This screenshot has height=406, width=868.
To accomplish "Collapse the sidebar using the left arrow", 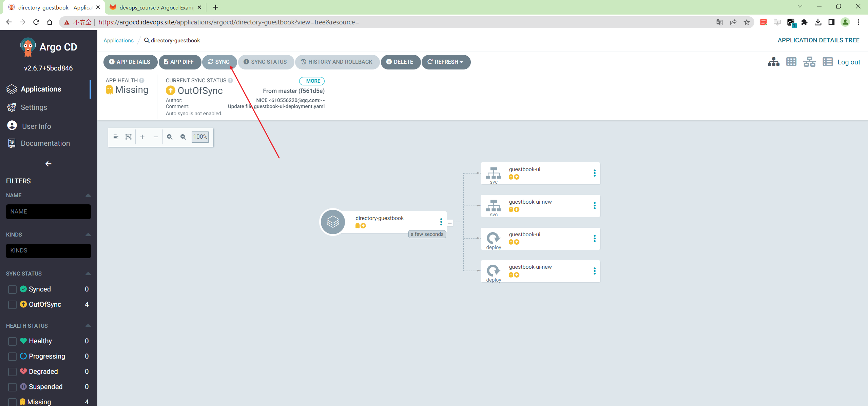I will pos(49,164).
